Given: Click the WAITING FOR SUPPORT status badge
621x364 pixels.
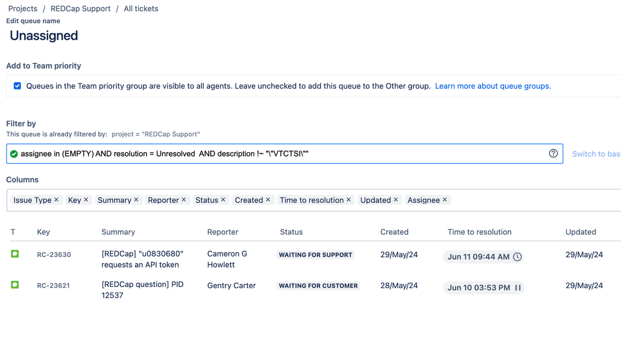Looking at the screenshot, I should coord(315,255).
